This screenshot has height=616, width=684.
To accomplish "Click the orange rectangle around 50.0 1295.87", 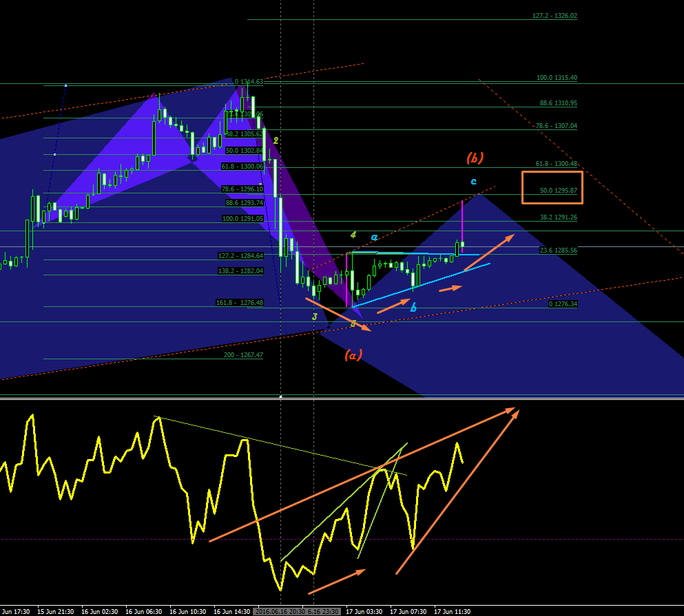I will pyautogui.click(x=552, y=187).
